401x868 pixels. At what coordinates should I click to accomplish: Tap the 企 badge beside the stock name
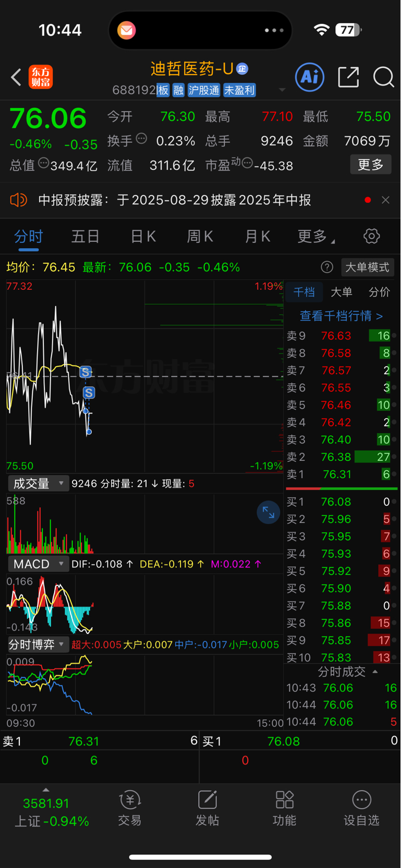[x=242, y=68]
